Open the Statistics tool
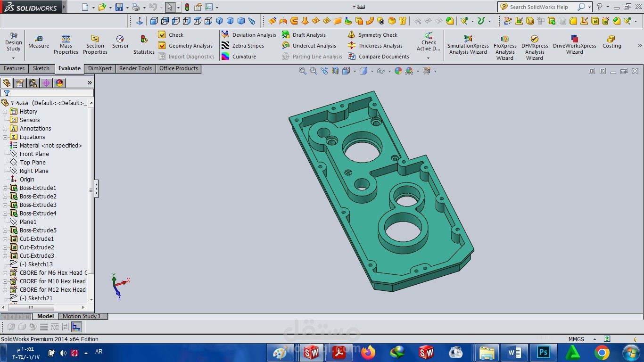644x362 pixels. [144, 45]
